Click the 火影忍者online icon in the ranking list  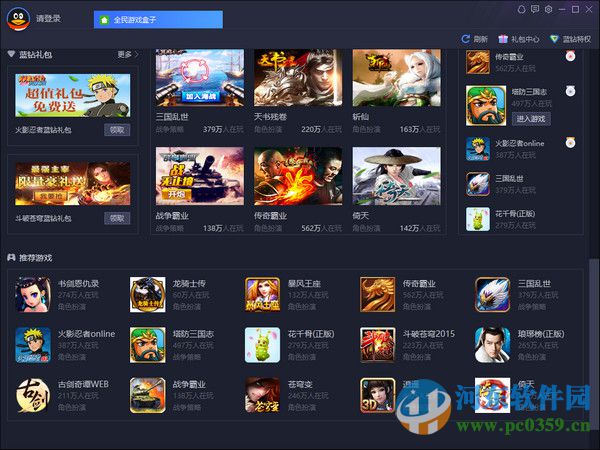tap(478, 149)
